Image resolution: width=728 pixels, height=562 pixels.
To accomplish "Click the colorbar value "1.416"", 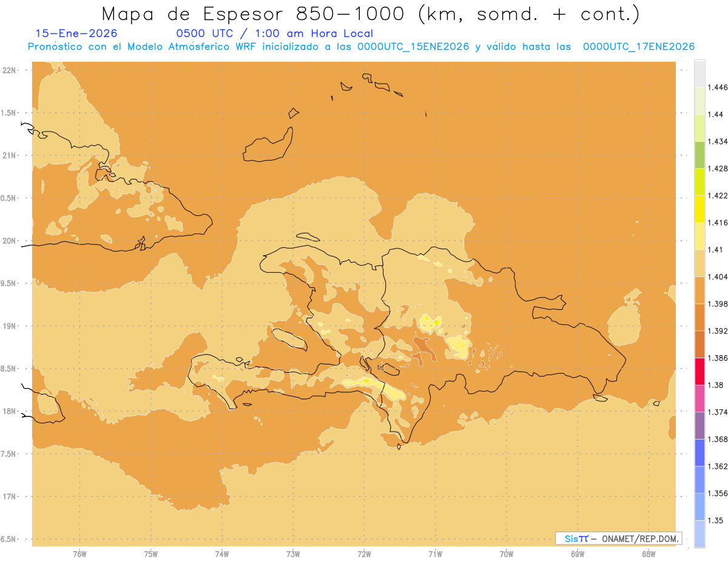I will point(716,222).
